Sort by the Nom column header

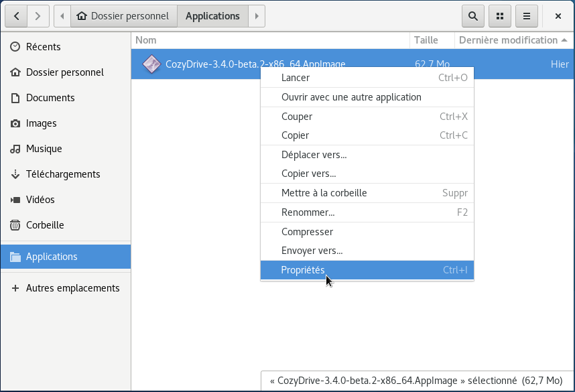pos(270,40)
